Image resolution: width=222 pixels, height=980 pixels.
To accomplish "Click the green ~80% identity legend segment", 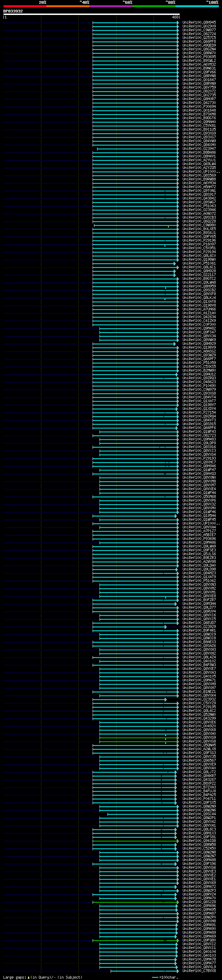I will tap(154, 7).
